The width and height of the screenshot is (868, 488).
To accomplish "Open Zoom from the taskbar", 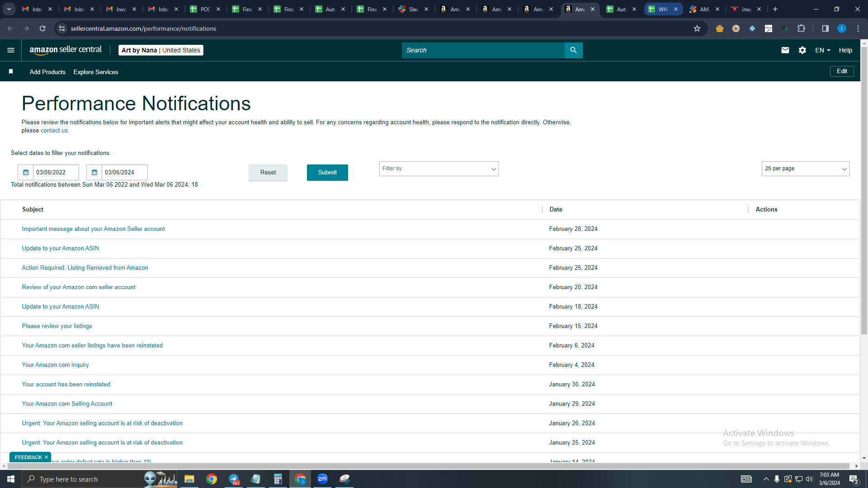I will [322, 479].
